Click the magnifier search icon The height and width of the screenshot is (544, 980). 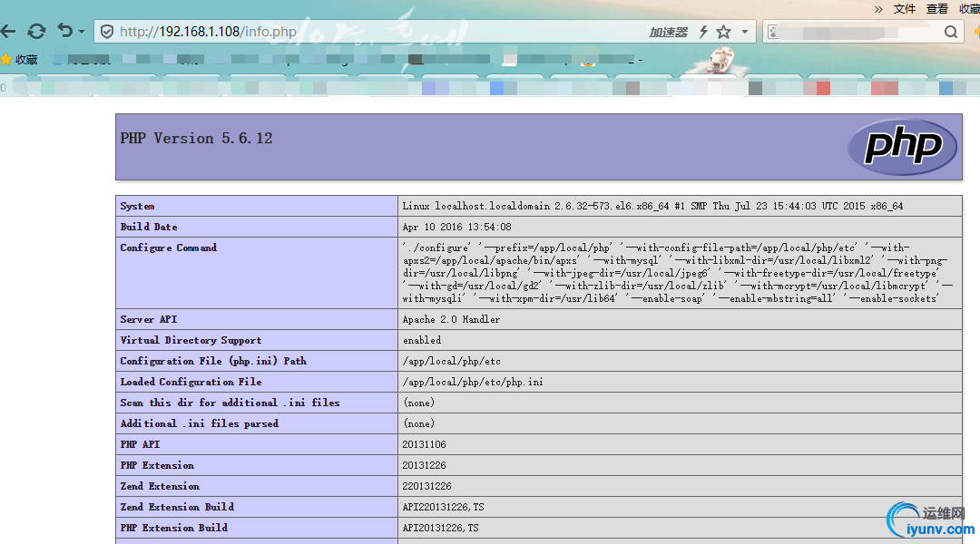(951, 32)
